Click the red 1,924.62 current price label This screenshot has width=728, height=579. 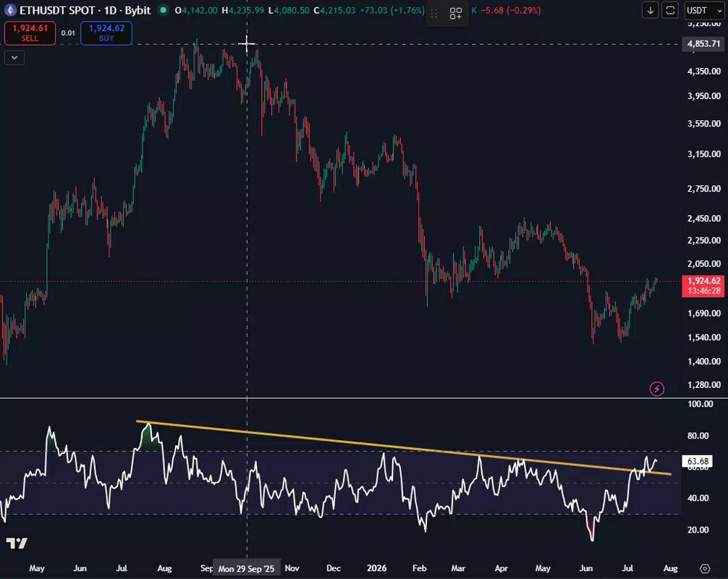click(x=703, y=286)
